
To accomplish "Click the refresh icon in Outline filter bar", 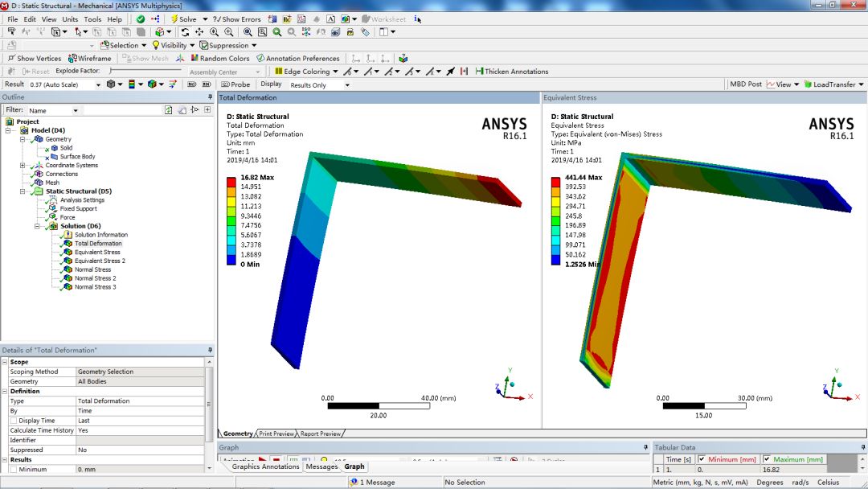I will coord(168,109).
